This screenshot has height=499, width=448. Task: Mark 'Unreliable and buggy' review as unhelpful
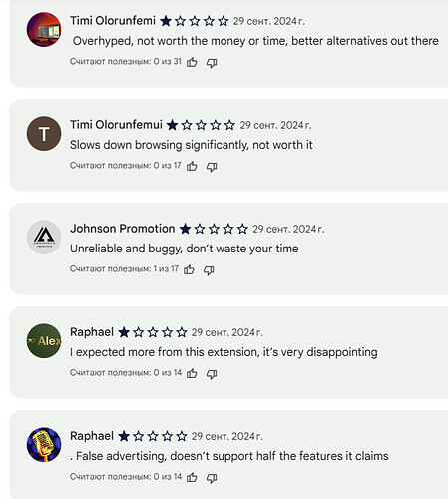pyautogui.click(x=209, y=270)
